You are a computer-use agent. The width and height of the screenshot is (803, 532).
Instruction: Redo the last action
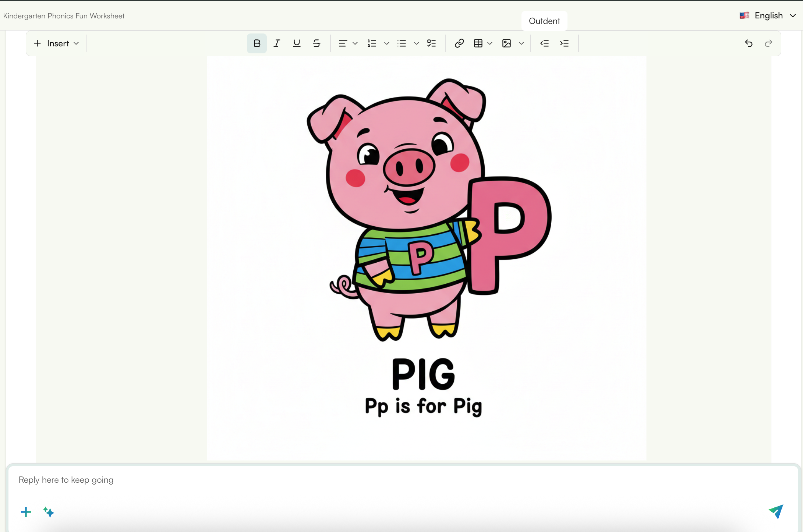click(x=769, y=43)
